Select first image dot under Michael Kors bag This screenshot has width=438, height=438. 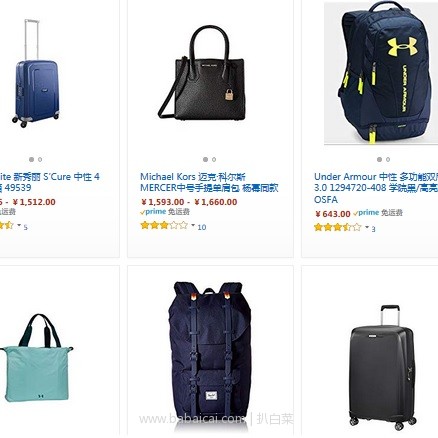pos(205,160)
